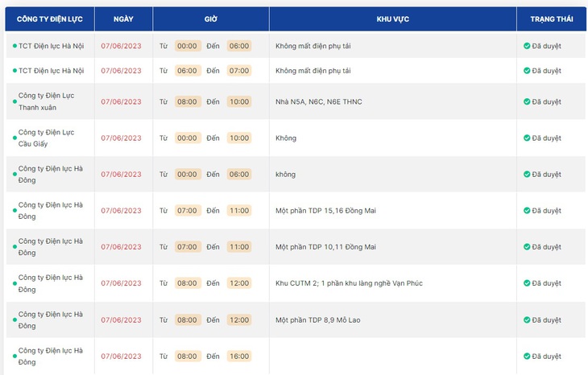The height and width of the screenshot is (375, 588).
Task: Click the date in Mỗ Lao row
Action: [x=121, y=320]
